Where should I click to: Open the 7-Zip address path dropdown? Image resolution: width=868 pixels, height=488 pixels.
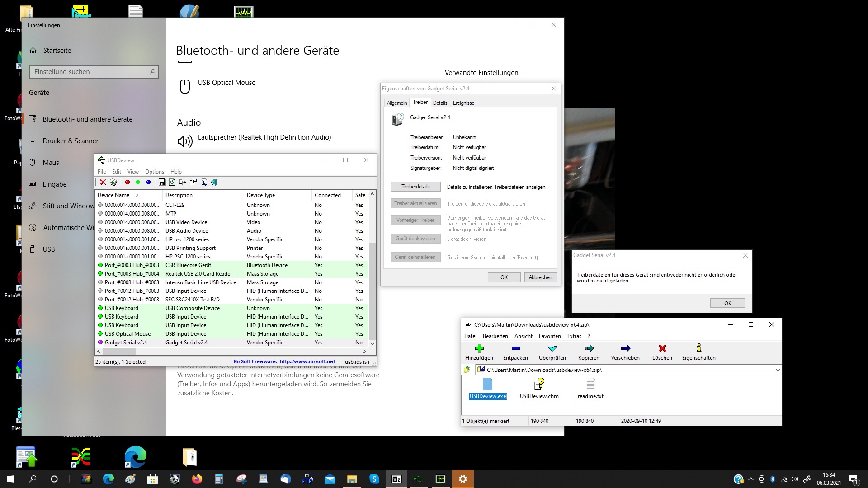tap(778, 370)
